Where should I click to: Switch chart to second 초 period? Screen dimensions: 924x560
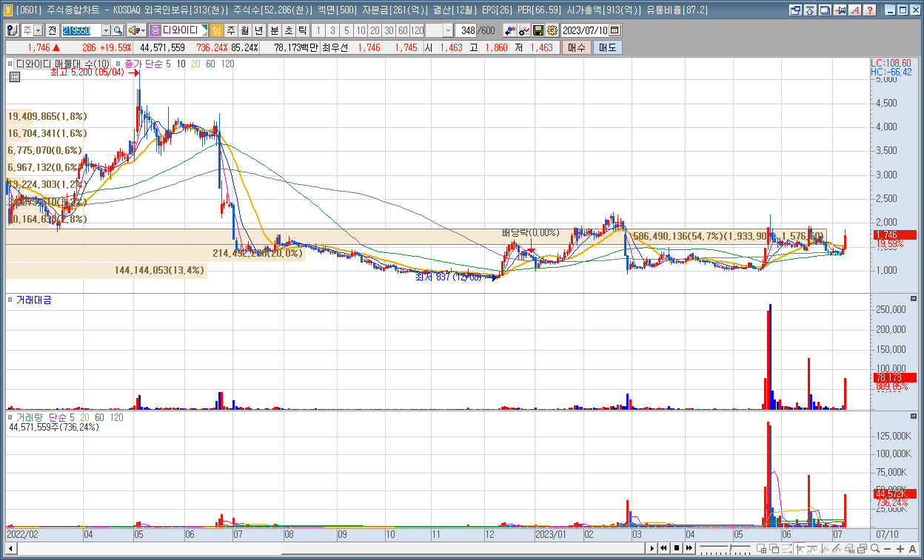(289, 30)
